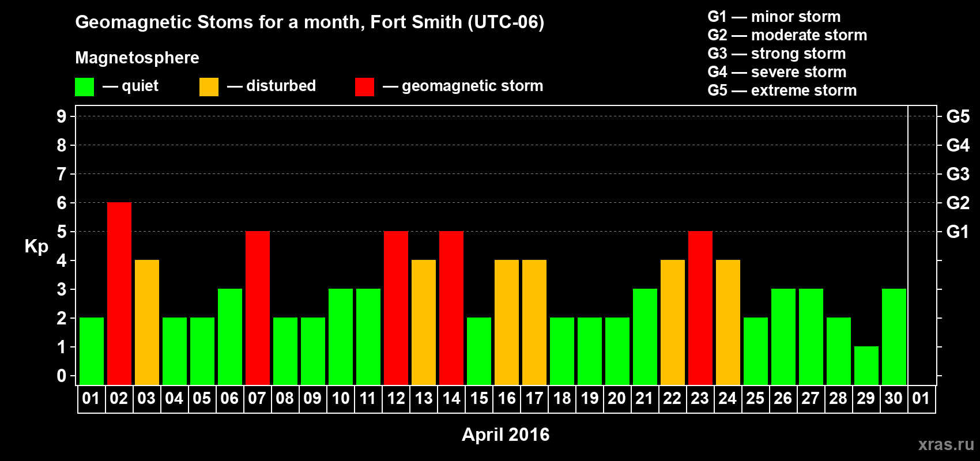Image resolution: width=980 pixels, height=461 pixels.
Task: Click date label 05 on the axis
Action: coord(202,399)
